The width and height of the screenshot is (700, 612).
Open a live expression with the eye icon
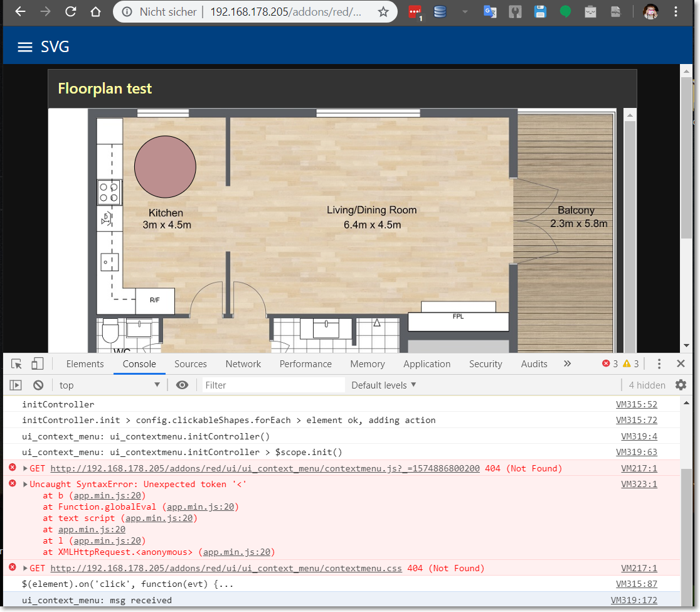[182, 385]
